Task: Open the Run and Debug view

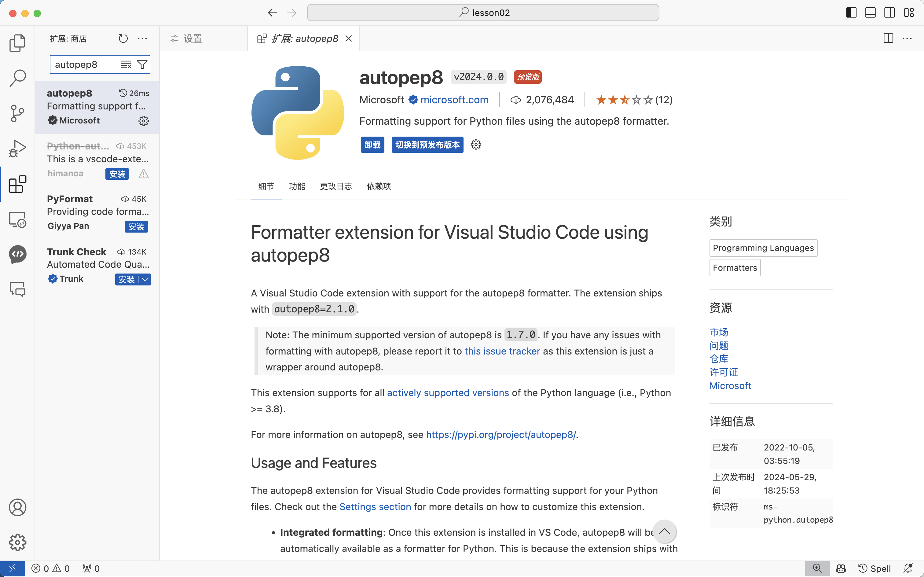Action: [x=17, y=149]
